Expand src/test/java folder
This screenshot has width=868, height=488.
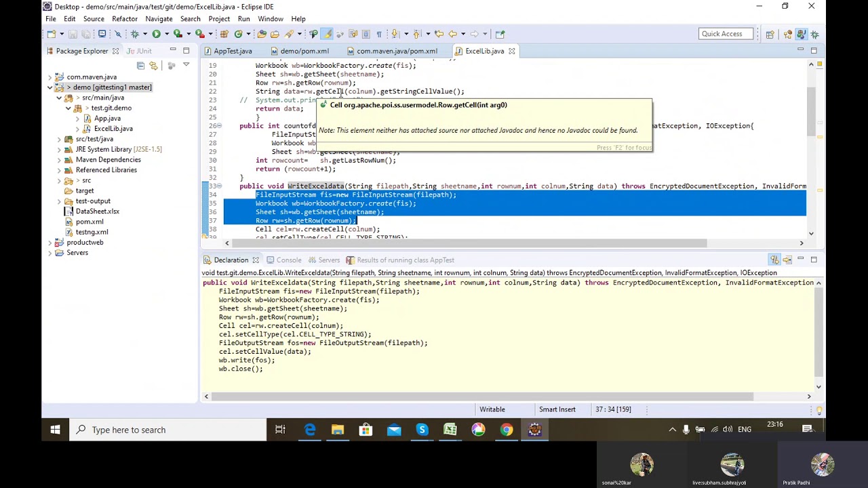click(x=59, y=139)
